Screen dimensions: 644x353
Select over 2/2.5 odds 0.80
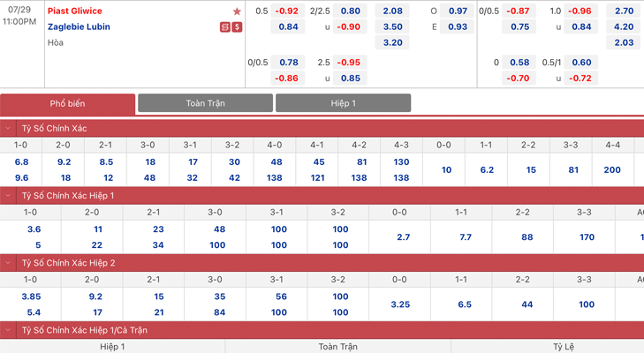tap(350, 11)
